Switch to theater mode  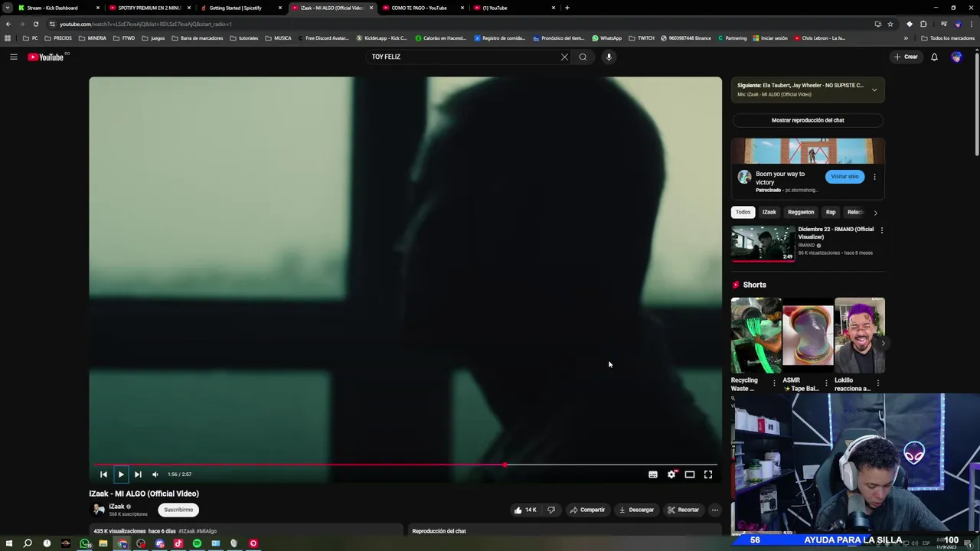(690, 474)
